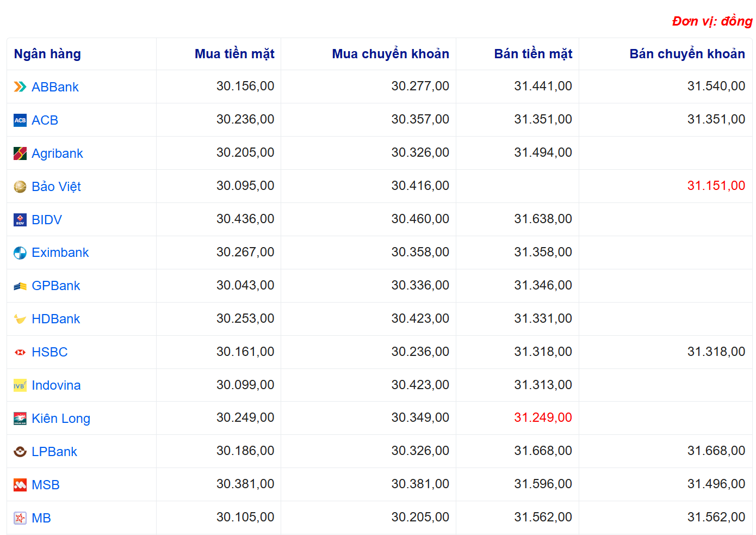Open the HDBank link
This screenshot has width=756, height=535.
55,319
